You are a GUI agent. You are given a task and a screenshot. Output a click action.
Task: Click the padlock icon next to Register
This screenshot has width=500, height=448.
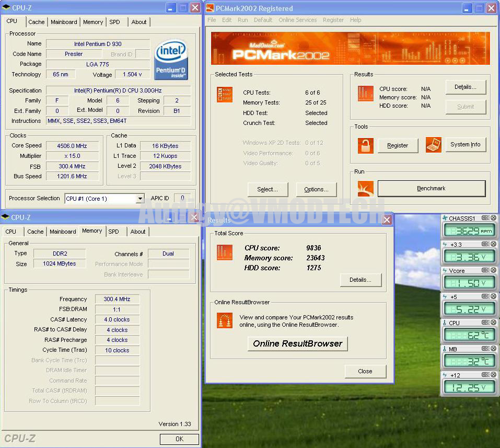[365, 146]
